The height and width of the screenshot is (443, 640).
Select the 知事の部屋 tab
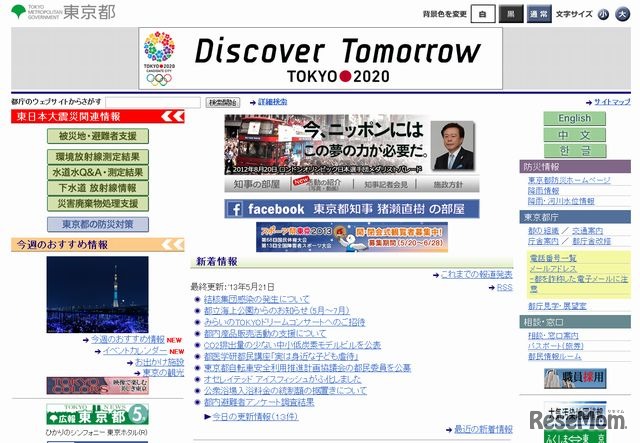tap(257, 184)
